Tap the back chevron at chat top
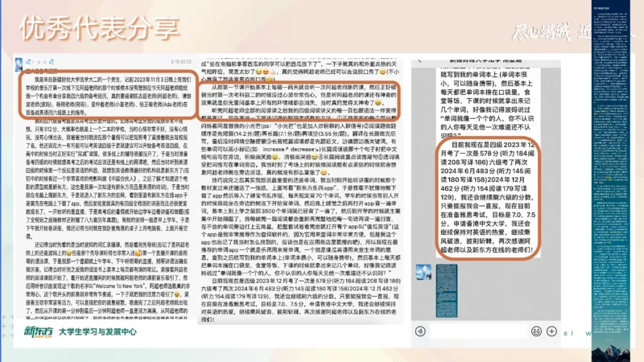The height and width of the screenshot is (362, 644). click(x=419, y=61)
